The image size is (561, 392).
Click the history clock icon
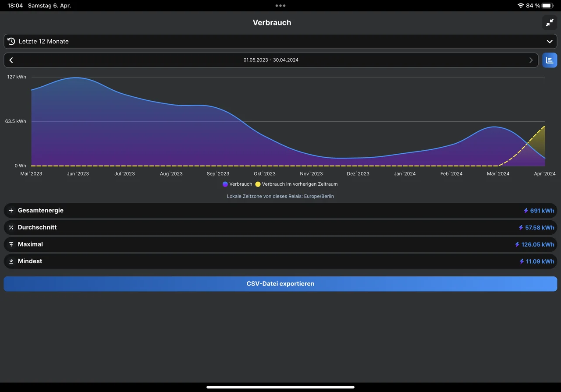point(11,41)
